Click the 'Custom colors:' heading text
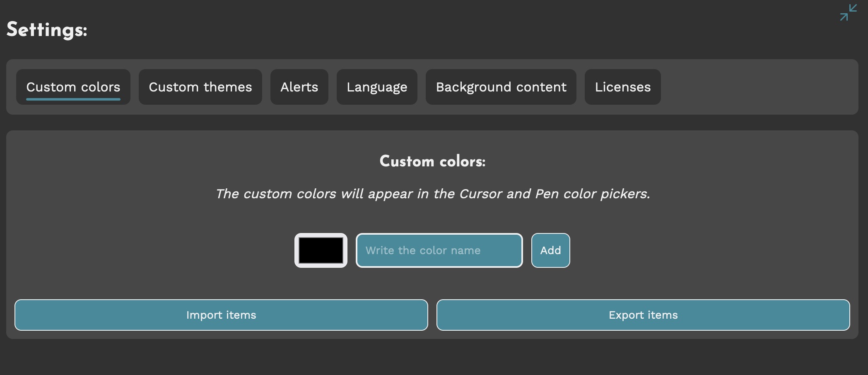This screenshot has height=375, width=868. coord(432,161)
